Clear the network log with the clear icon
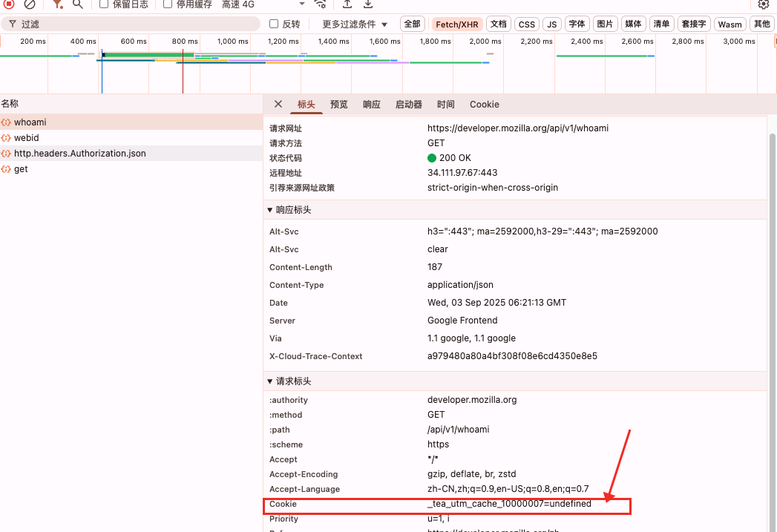Viewport: 777px width, 532px height. (30, 4)
